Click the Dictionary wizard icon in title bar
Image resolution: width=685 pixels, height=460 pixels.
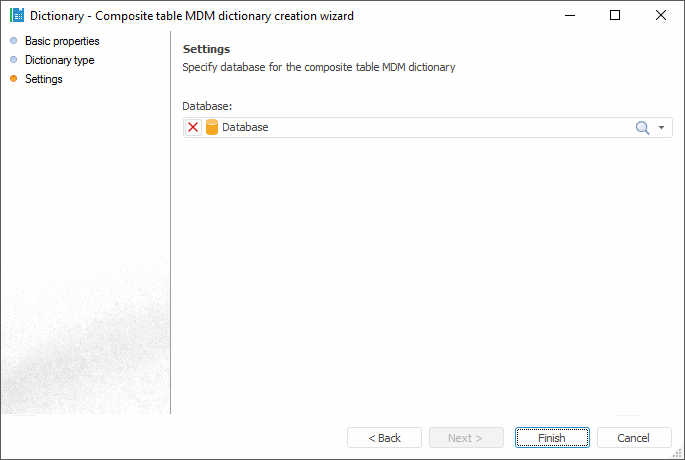pos(17,16)
